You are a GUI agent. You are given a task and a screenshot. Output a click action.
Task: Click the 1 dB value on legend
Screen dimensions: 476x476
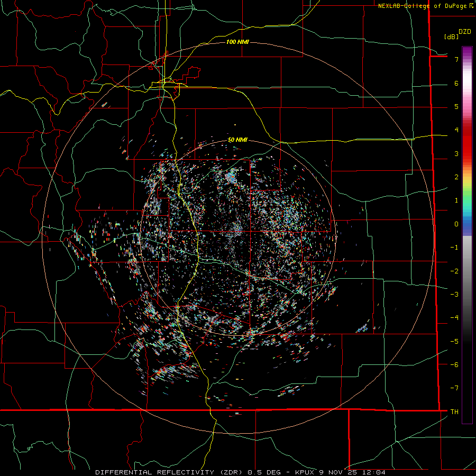tap(456, 200)
